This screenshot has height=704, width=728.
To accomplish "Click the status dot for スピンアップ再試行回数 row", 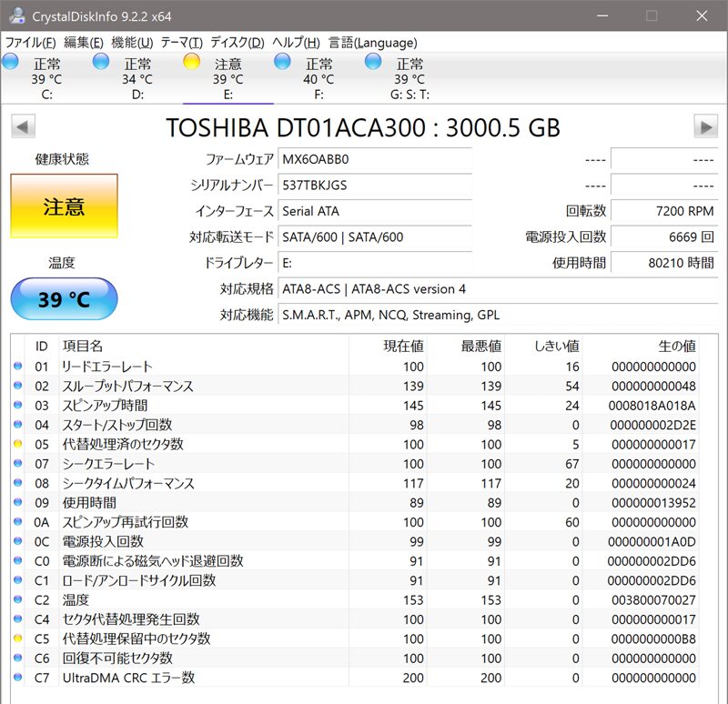I will tap(17, 522).
